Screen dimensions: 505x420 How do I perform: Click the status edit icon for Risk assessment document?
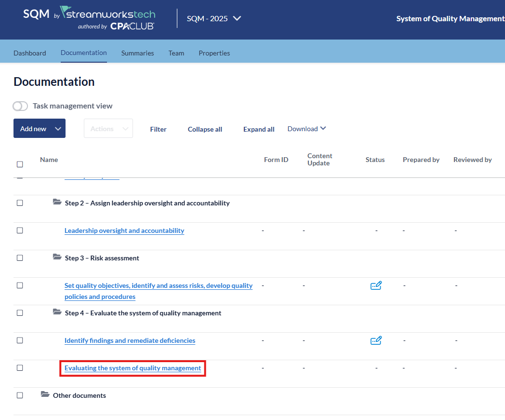tap(376, 285)
